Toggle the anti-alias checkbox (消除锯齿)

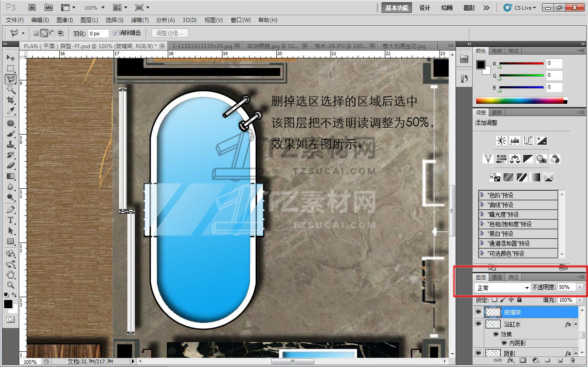[115, 33]
